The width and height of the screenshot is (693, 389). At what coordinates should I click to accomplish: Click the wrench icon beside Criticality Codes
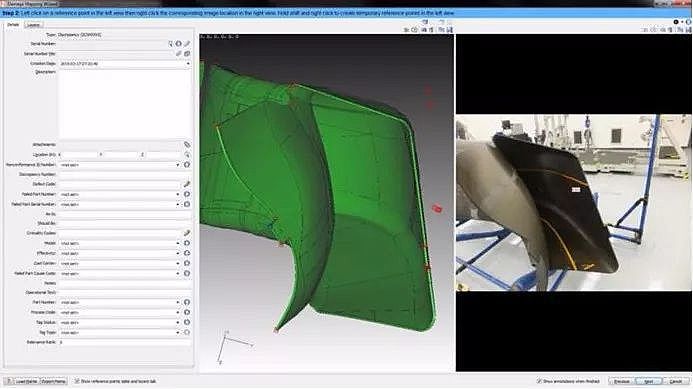pyautogui.click(x=187, y=233)
